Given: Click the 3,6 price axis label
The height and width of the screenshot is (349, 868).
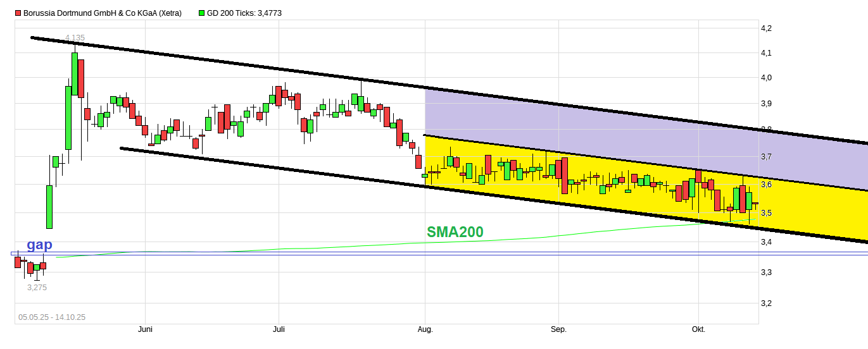Looking at the screenshot, I should (x=766, y=184).
